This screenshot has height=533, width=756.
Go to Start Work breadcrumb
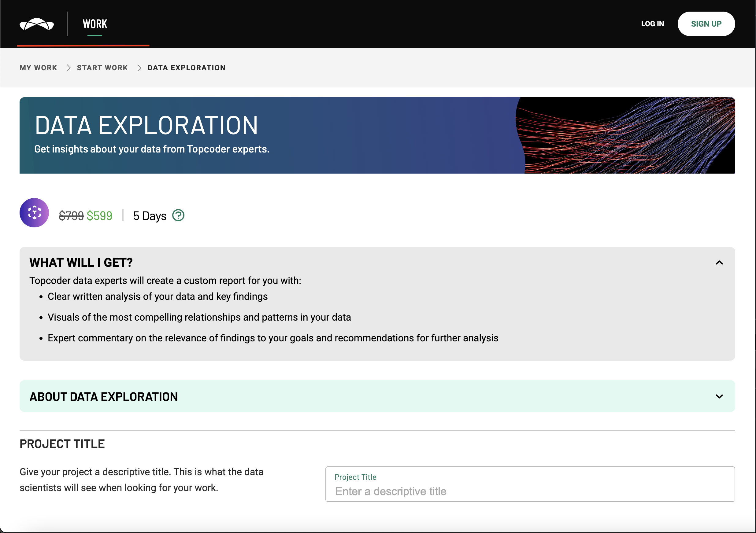pos(102,68)
